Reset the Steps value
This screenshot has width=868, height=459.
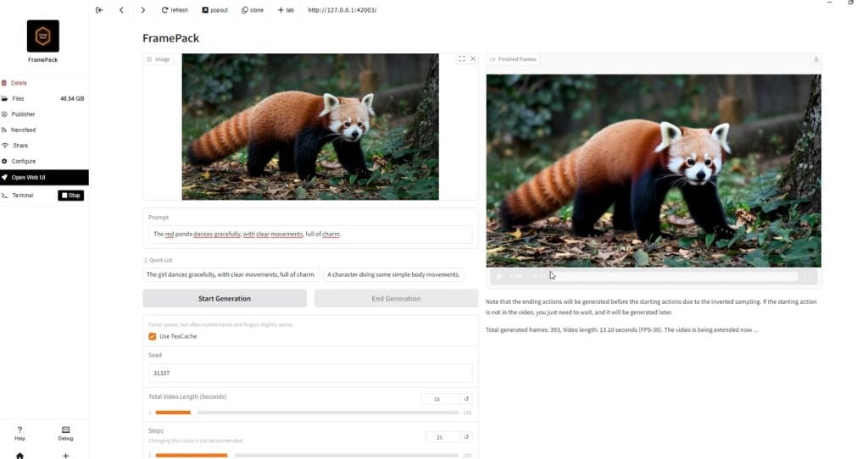click(466, 437)
